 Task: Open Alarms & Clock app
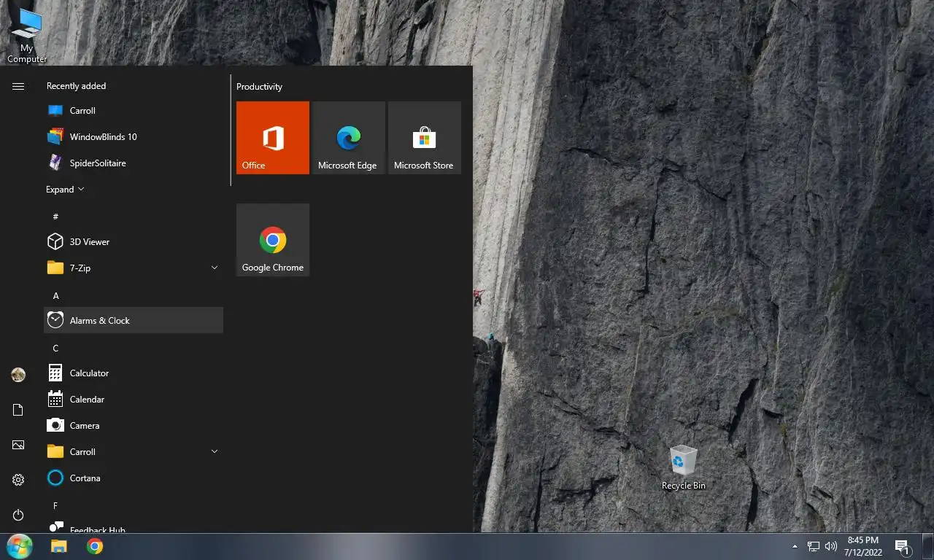pos(134,321)
